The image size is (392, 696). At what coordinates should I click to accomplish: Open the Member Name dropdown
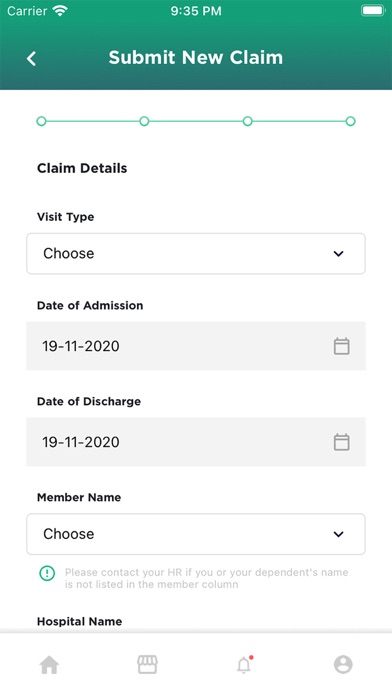(196, 534)
